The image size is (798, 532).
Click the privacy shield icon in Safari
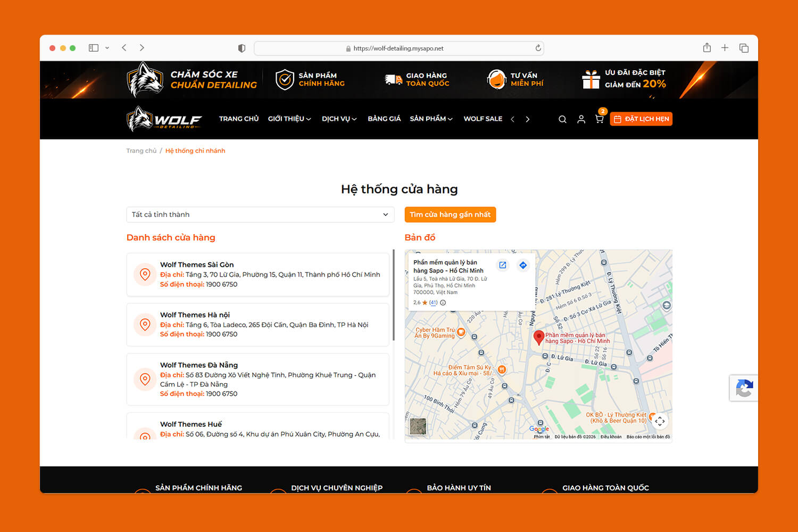coord(242,48)
